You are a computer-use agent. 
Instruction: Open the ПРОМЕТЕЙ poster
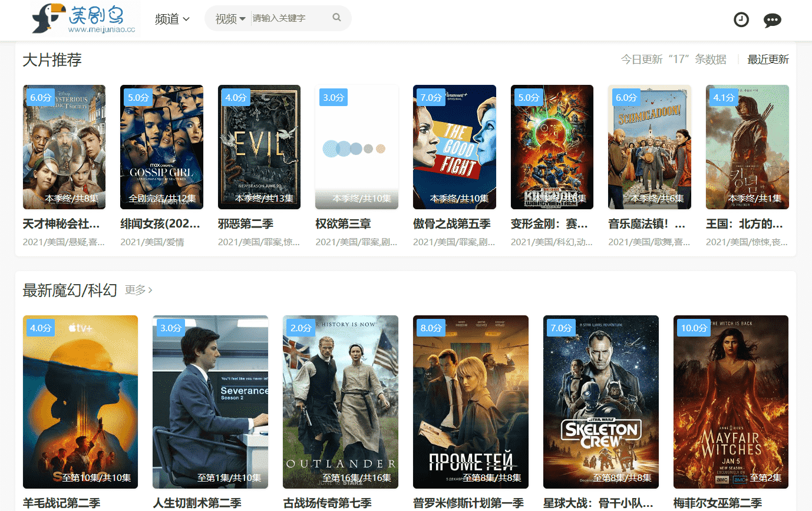tap(471, 402)
